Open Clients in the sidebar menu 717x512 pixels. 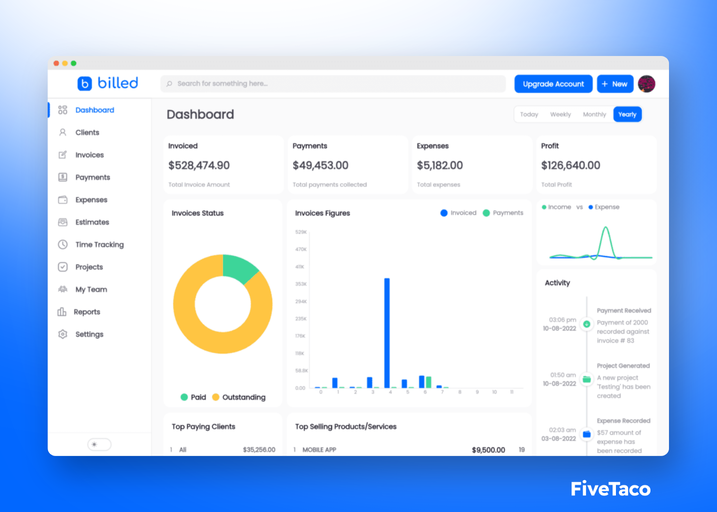pyautogui.click(x=87, y=132)
